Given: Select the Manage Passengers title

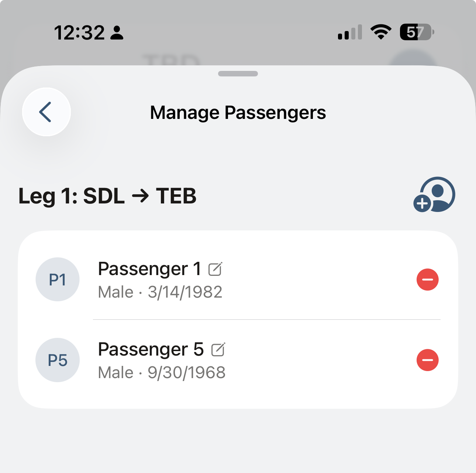Looking at the screenshot, I should click(238, 113).
